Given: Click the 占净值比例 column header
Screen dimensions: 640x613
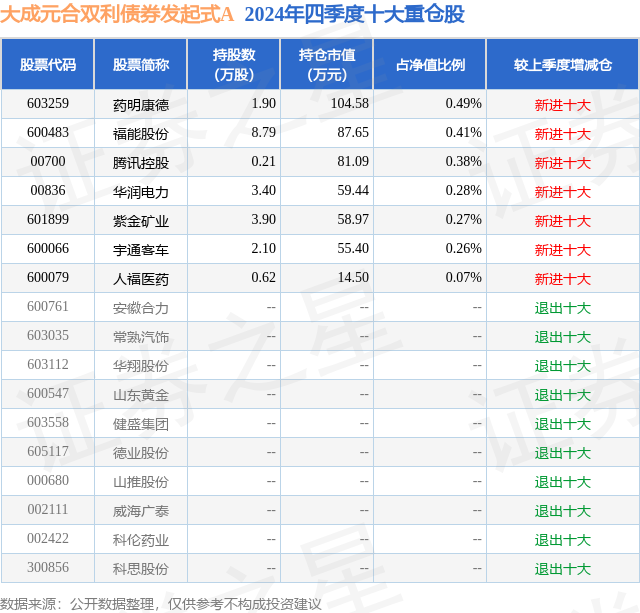Looking at the screenshot, I should click(x=430, y=64).
